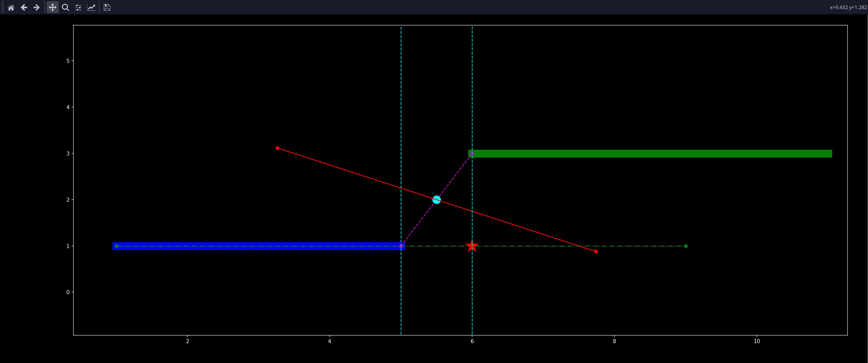Click the thick green horizontal bar

coord(650,154)
